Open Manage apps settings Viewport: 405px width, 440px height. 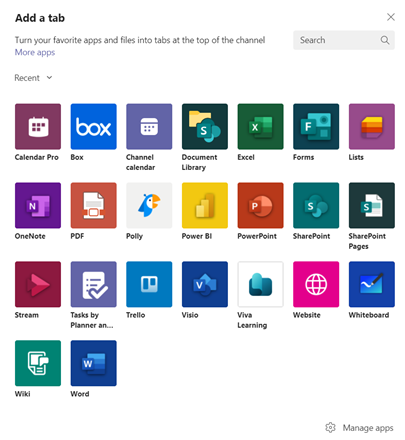[x=359, y=428]
